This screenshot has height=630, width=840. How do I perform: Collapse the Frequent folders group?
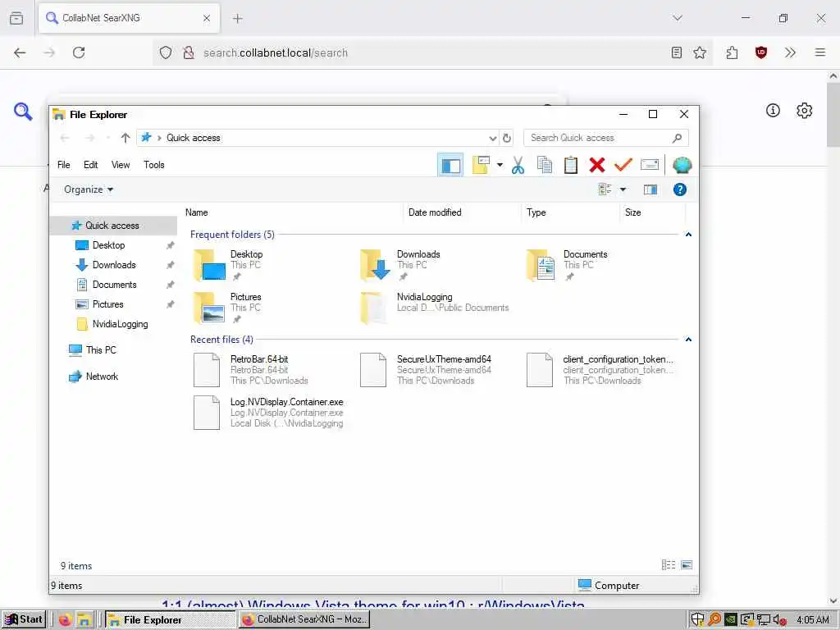tap(688, 235)
